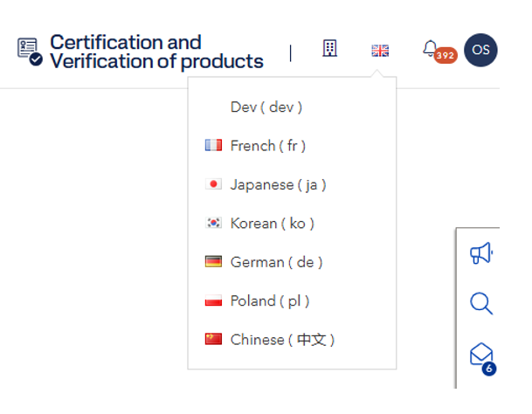Image resolution: width=532 pixels, height=414 pixels.
Task: Click the Certification and Verification of products title
Action: click(x=156, y=52)
